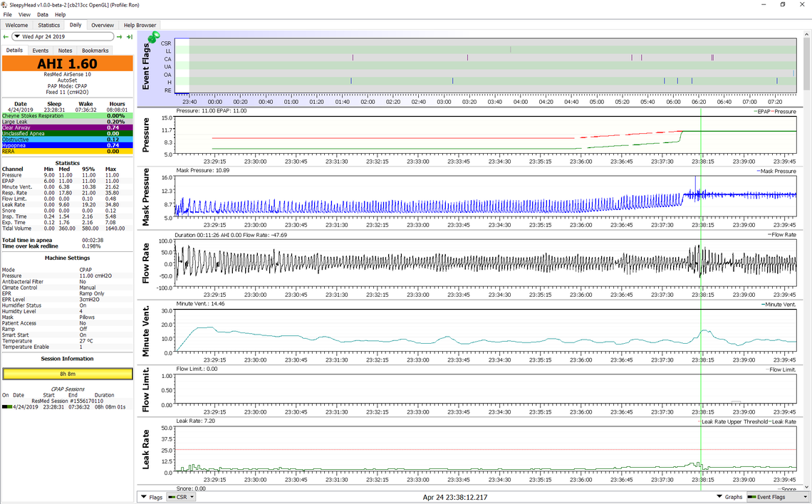Toggle the session on/off indicator for 4/24/2019
Image resolution: width=812 pixels, height=504 pixels.
pyautogui.click(x=6, y=406)
